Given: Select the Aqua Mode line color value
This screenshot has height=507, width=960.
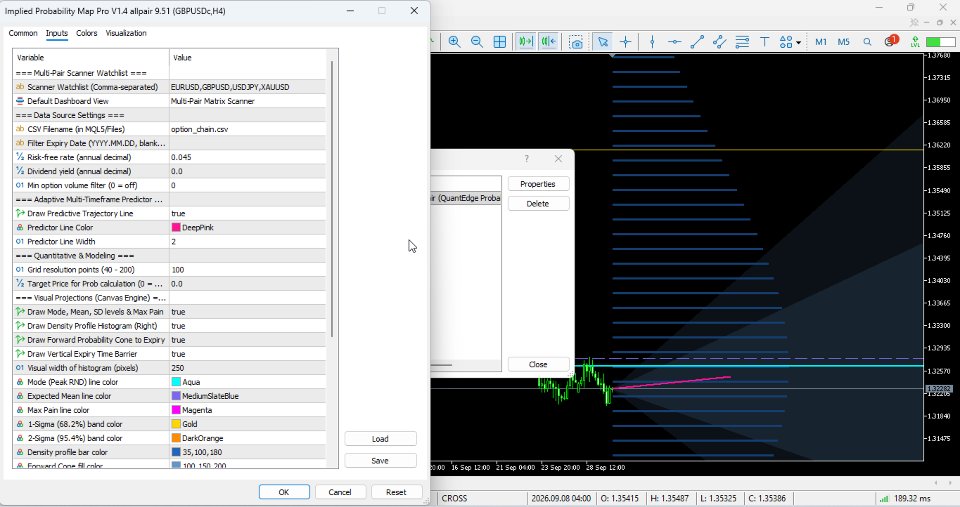Looking at the screenshot, I should pyautogui.click(x=247, y=382).
